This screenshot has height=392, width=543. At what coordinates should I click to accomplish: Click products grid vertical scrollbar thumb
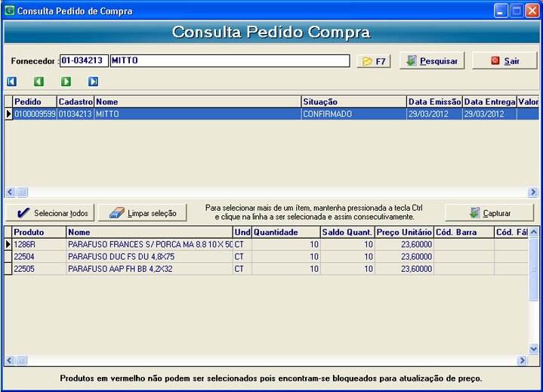coord(534,269)
